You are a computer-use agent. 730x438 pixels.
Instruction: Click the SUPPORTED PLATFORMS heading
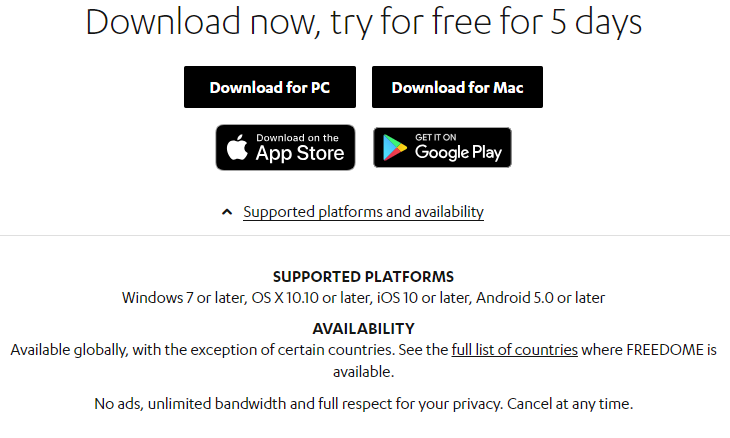coord(363,276)
